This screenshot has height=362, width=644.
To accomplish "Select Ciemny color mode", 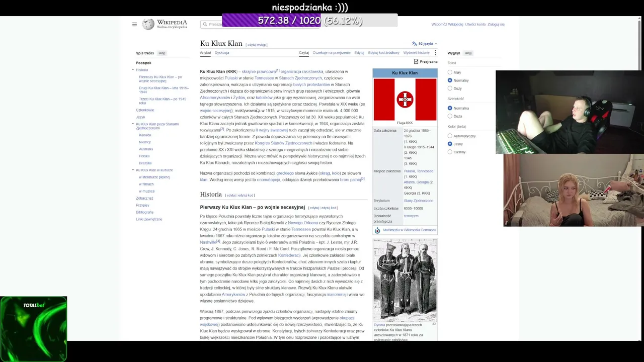I will (450, 152).
